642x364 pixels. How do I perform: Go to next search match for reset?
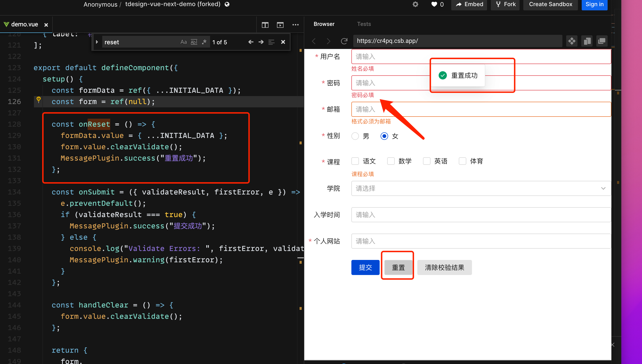261,42
